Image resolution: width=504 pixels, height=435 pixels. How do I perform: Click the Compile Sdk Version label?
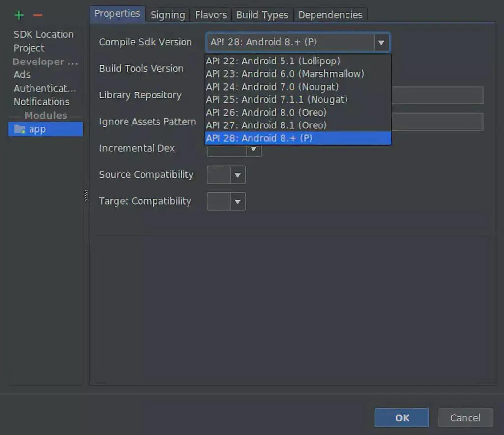145,42
